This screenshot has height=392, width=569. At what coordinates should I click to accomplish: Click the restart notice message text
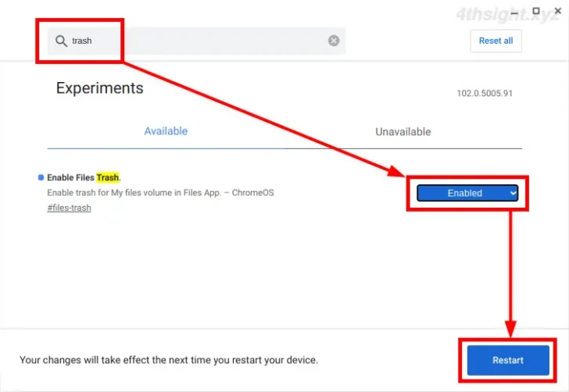click(169, 360)
